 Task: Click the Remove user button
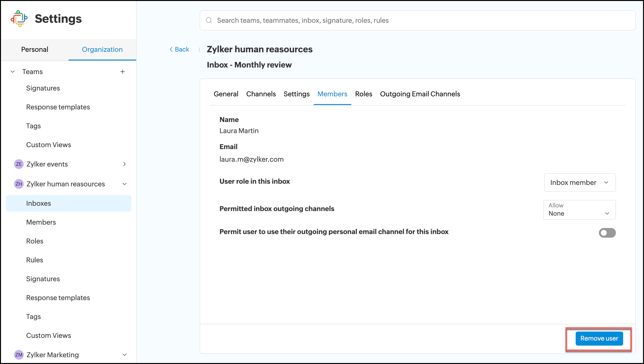599,338
